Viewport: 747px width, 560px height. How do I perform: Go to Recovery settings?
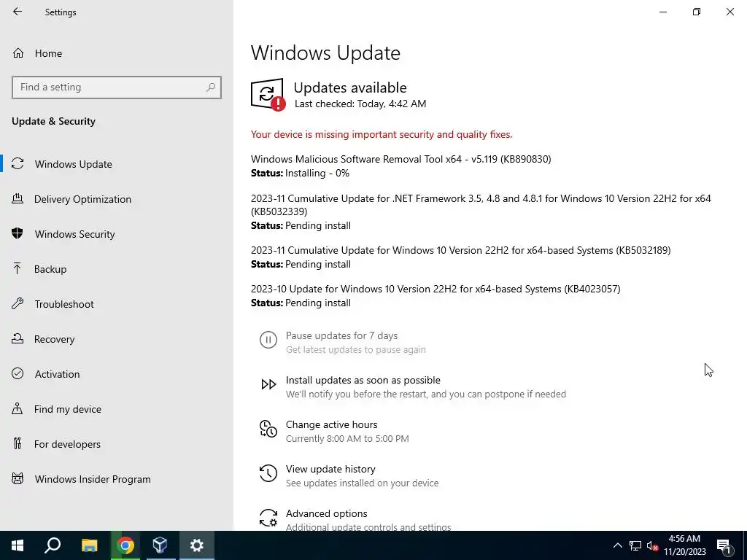(117, 339)
